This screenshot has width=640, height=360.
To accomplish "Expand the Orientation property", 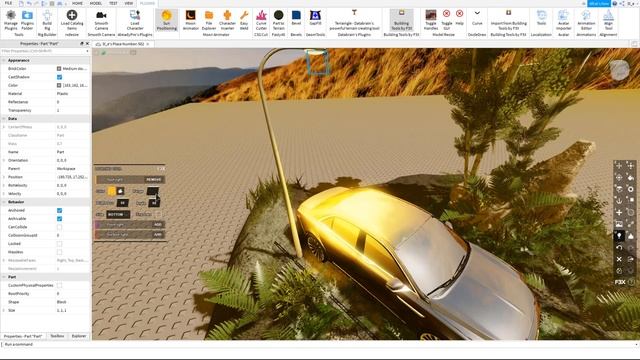I will coord(4,160).
